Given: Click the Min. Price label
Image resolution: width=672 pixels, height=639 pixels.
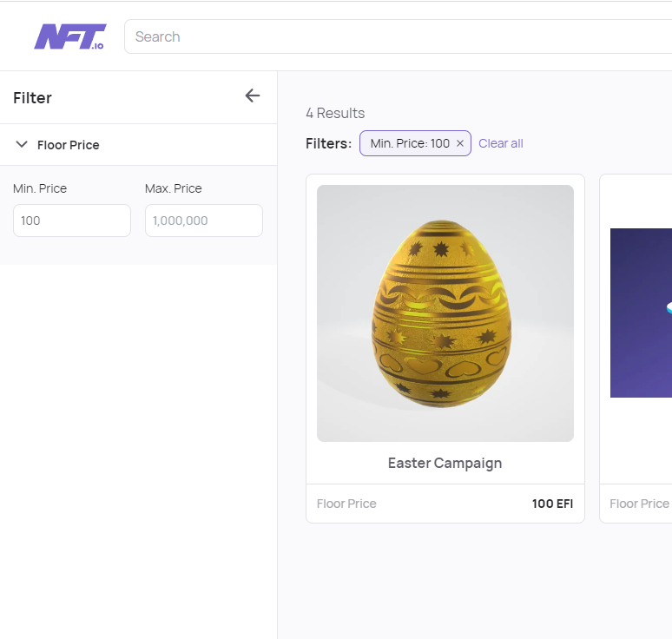Looking at the screenshot, I should click(40, 188).
